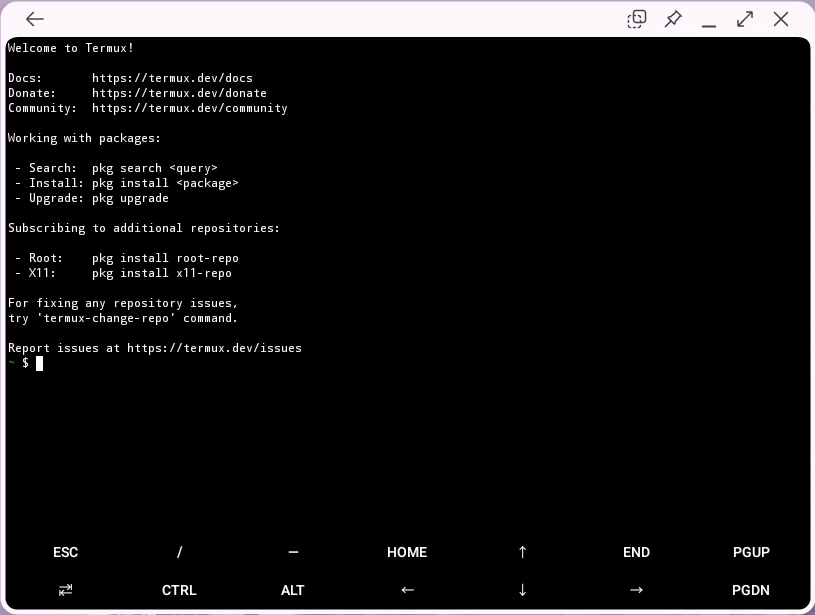Screen dimensions: 815x615
Task: Click 'Welcome to Termux!' text
Action: tap(71, 48)
